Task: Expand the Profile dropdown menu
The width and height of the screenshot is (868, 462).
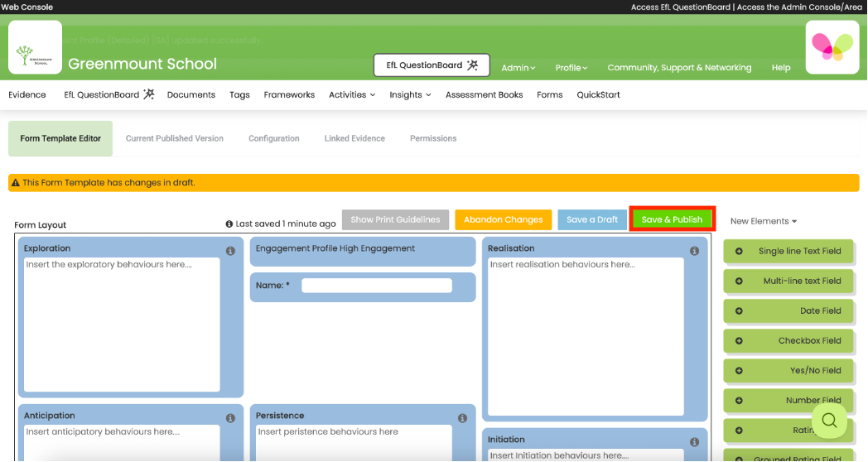Action: pyautogui.click(x=571, y=68)
